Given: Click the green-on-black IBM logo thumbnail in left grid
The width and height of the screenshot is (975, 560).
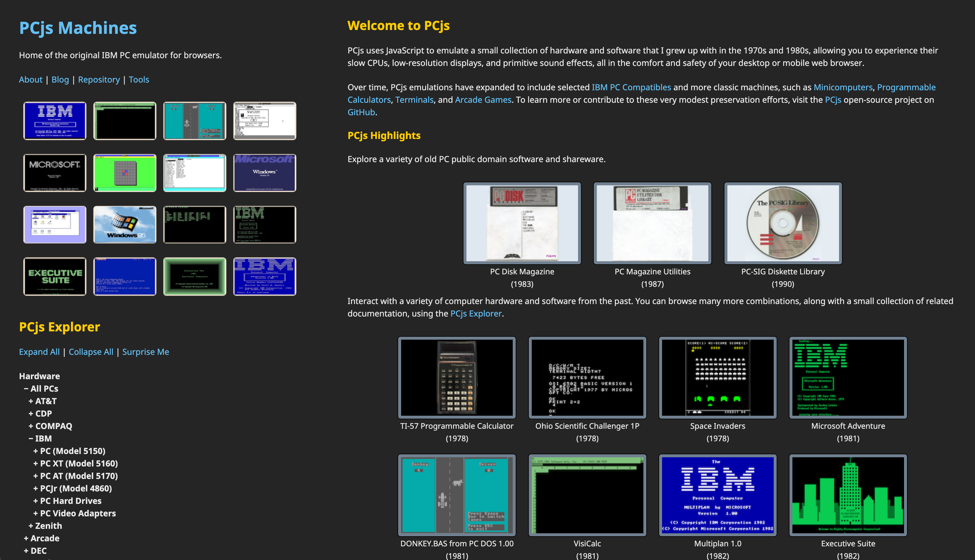Looking at the screenshot, I should (x=265, y=224).
